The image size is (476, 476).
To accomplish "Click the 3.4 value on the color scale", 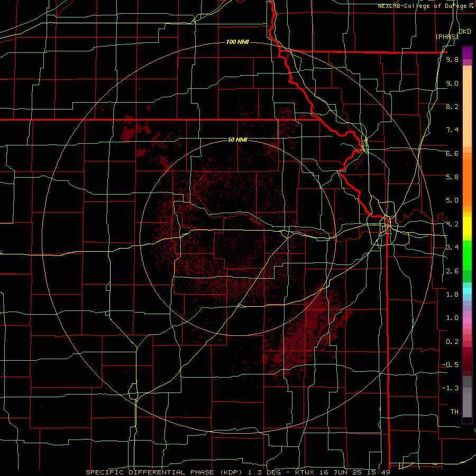I will pyautogui.click(x=452, y=247).
